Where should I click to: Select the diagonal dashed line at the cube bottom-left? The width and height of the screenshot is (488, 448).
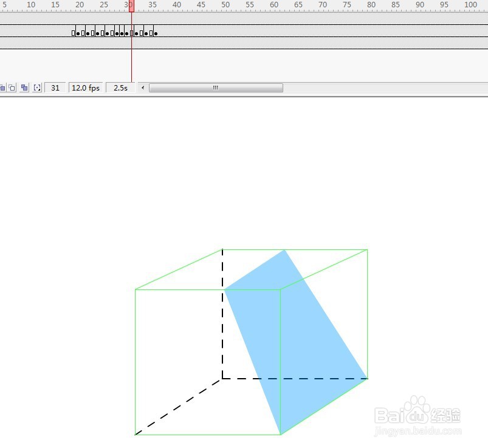(x=178, y=407)
